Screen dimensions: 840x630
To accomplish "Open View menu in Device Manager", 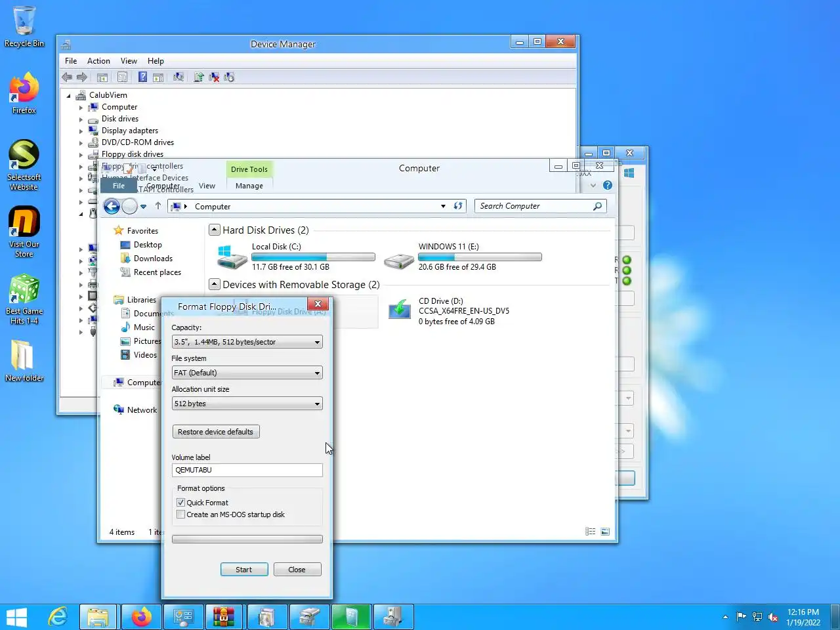I will (x=129, y=61).
